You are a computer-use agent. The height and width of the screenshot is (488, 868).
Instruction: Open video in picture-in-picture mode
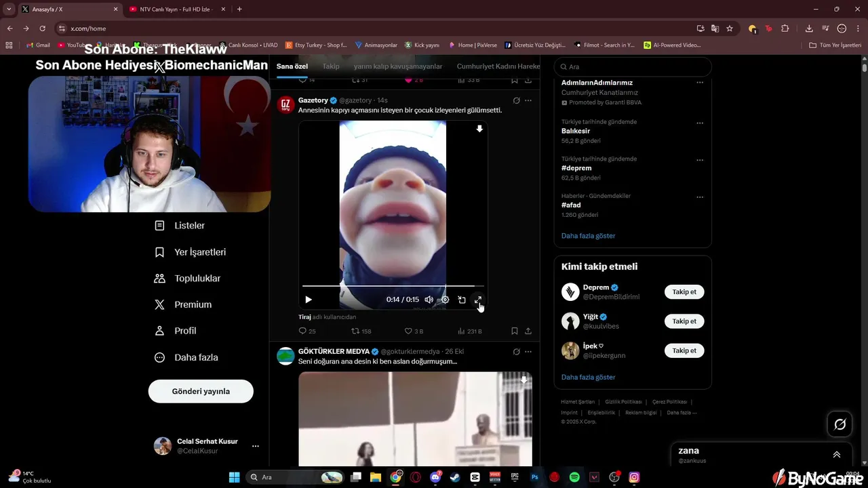click(462, 300)
